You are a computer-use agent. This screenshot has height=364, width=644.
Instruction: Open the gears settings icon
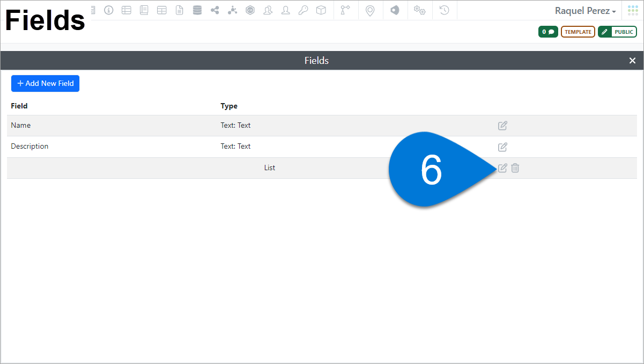click(x=419, y=10)
